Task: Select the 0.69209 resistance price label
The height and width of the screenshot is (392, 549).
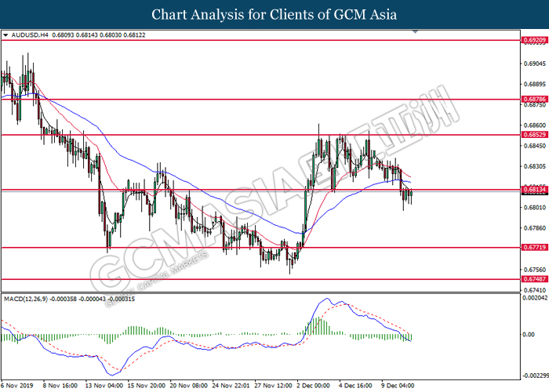Action: (x=535, y=40)
